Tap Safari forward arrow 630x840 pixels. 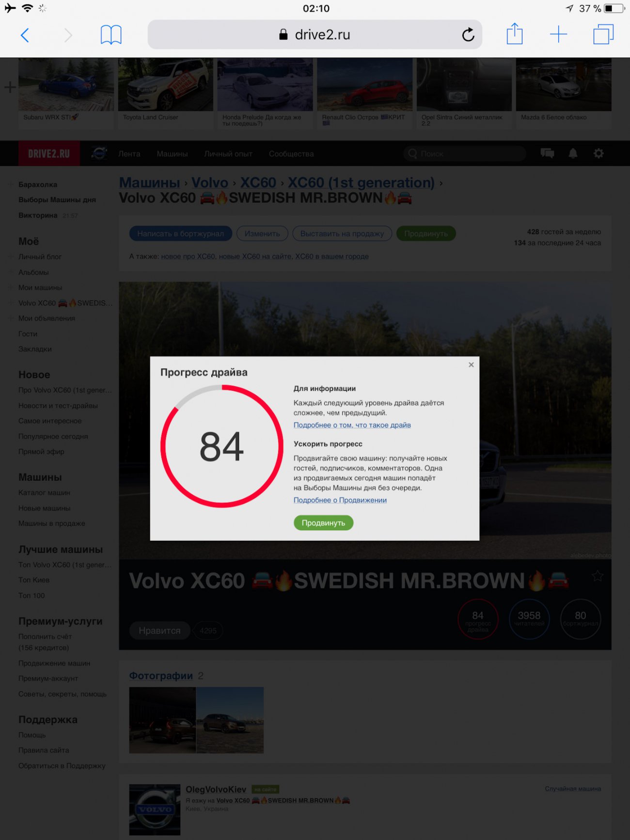(68, 35)
